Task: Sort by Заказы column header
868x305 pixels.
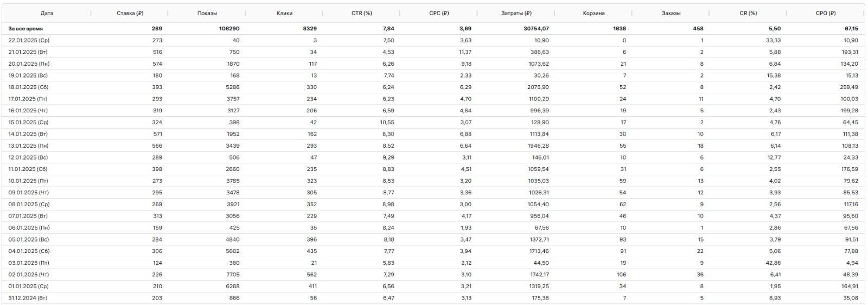Action: point(671,13)
